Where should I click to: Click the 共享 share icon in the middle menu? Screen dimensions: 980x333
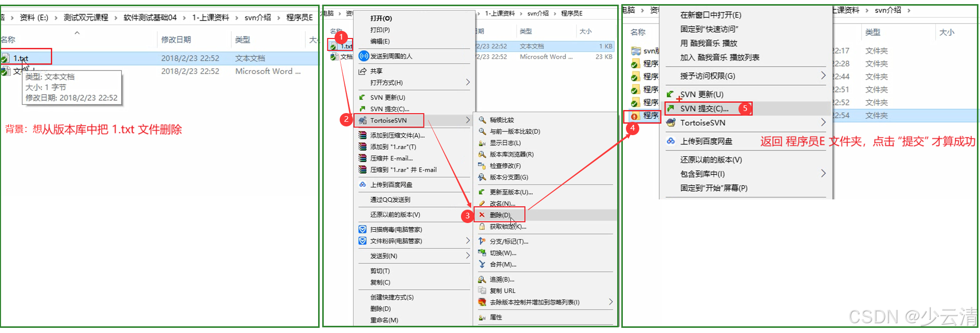click(x=362, y=71)
